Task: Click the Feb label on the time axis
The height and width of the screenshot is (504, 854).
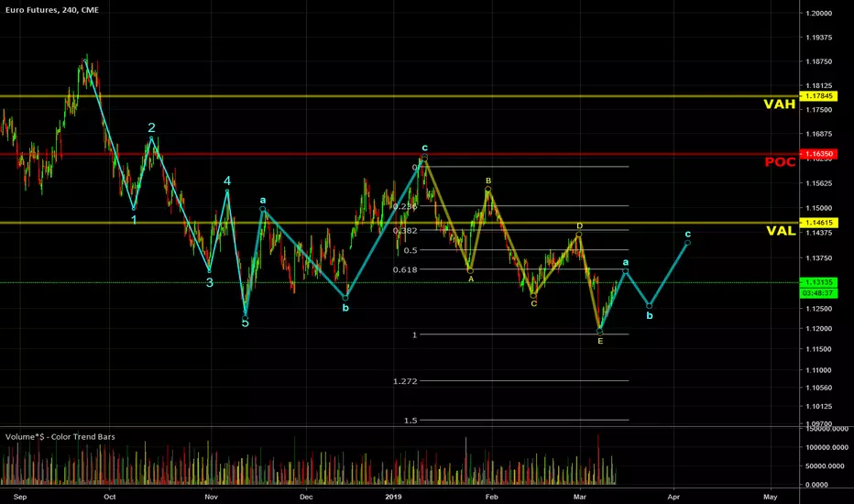Action: point(491,497)
